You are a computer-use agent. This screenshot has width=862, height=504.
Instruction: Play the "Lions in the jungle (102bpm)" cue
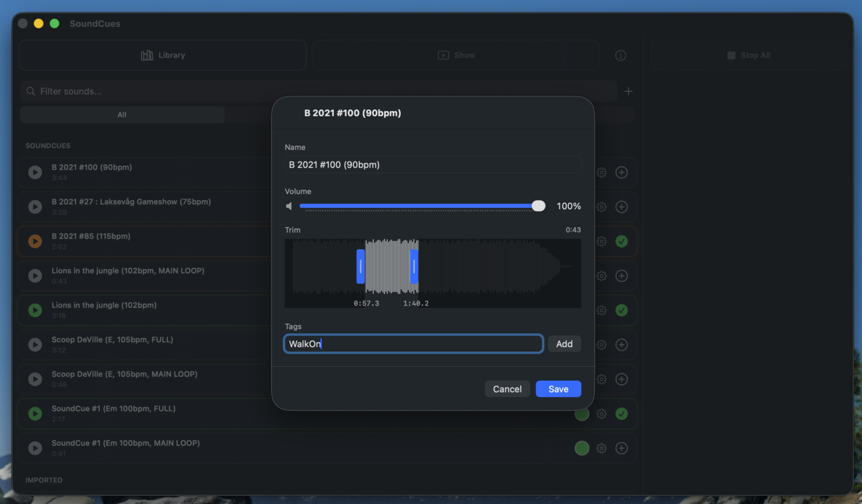pyautogui.click(x=35, y=310)
